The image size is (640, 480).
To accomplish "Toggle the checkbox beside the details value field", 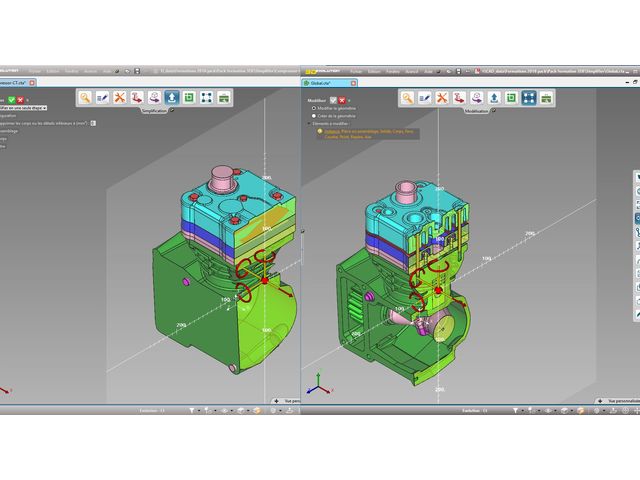I will (x=93, y=123).
